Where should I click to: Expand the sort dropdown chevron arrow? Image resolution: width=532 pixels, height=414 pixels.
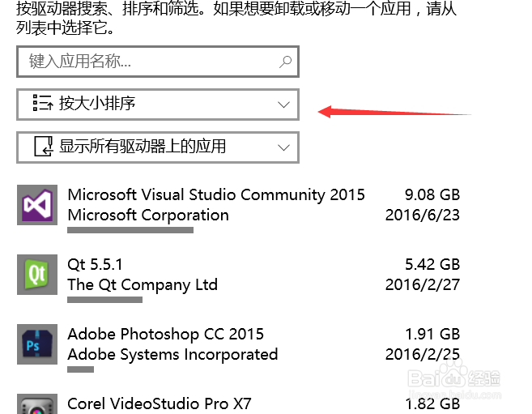pos(283,104)
